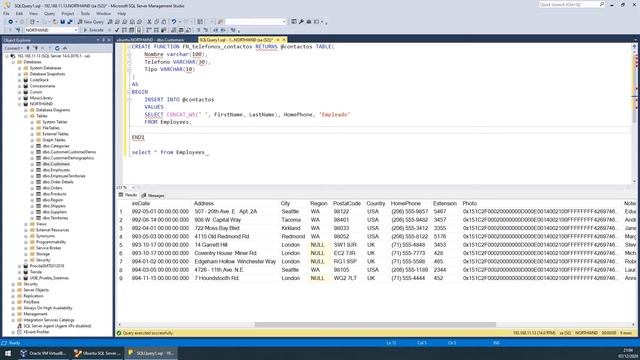The height and width of the screenshot is (360, 640).
Task: Collapse the Tables folder node
Action: (26, 116)
